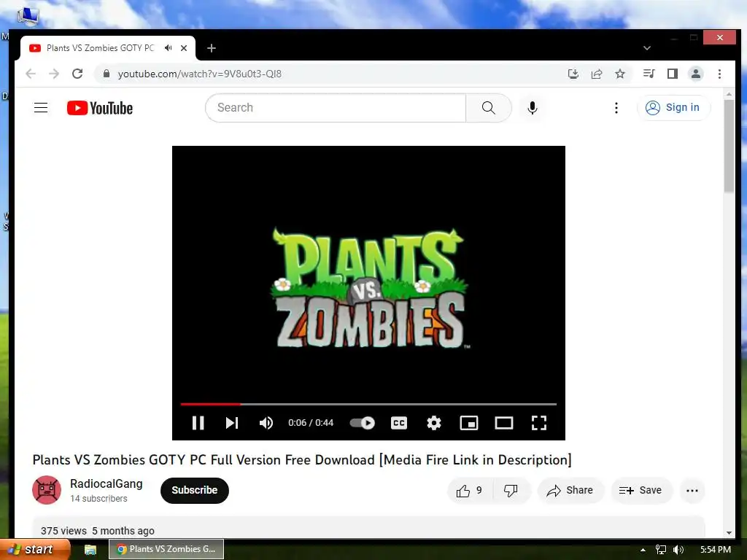The image size is (747, 560).
Task: Dislike the video
Action: pos(511,491)
